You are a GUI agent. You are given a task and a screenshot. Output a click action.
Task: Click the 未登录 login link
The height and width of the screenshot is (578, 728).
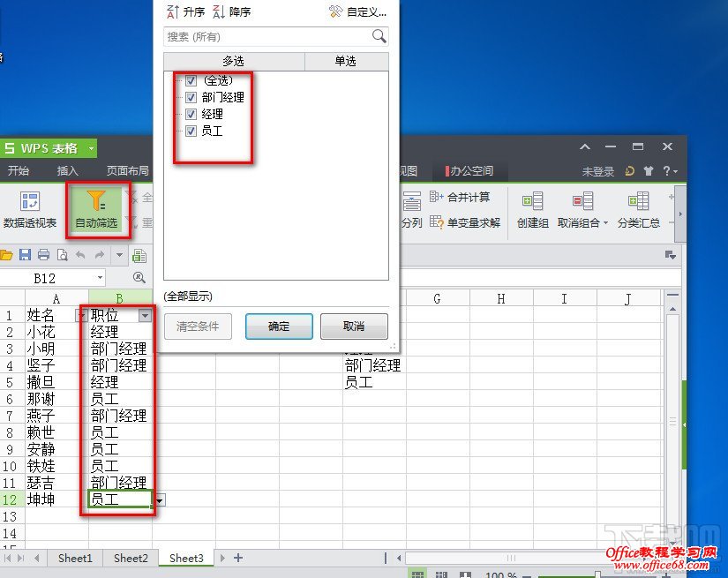(x=598, y=171)
